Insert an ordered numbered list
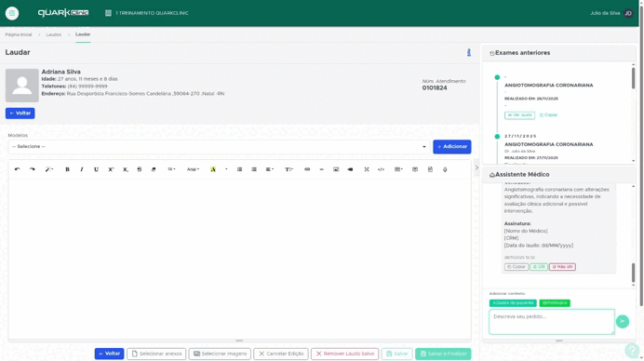Viewport: 644px width, 361px height. tap(254, 169)
